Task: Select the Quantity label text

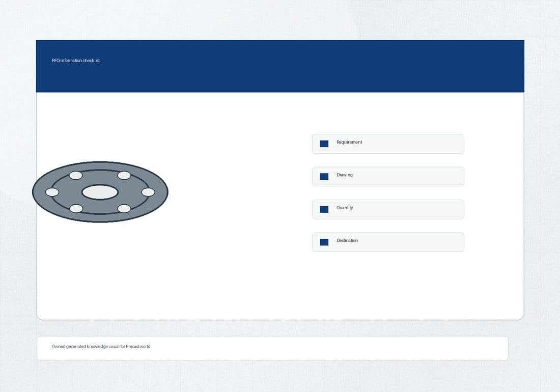Action: point(344,208)
